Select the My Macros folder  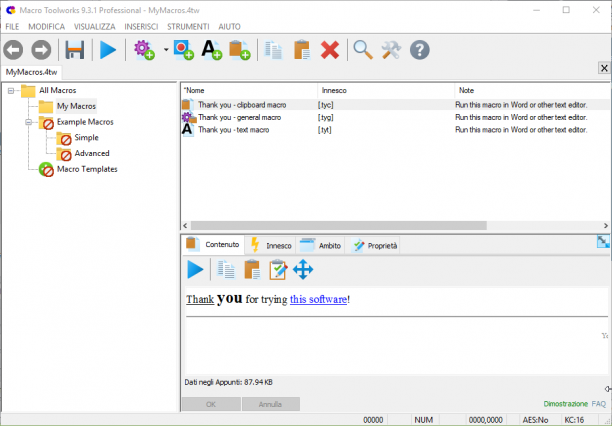click(x=76, y=106)
